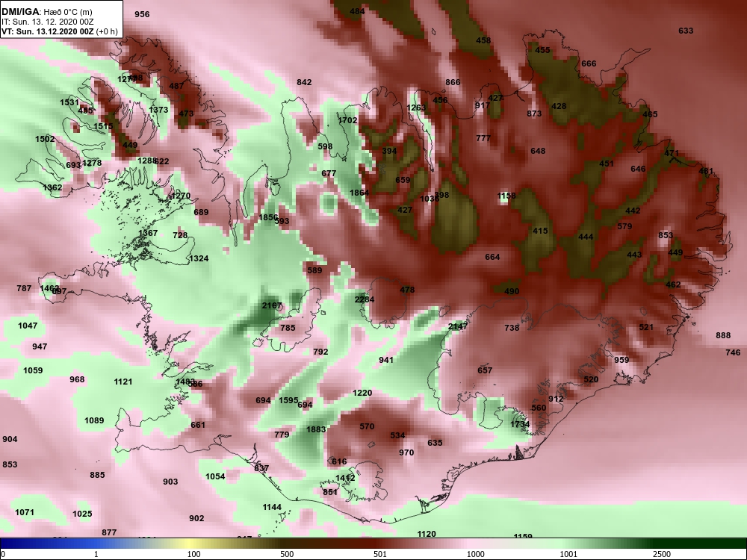Click the height value 1856
The height and width of the screenshot is (560, 747).
(x=268, y=217)
